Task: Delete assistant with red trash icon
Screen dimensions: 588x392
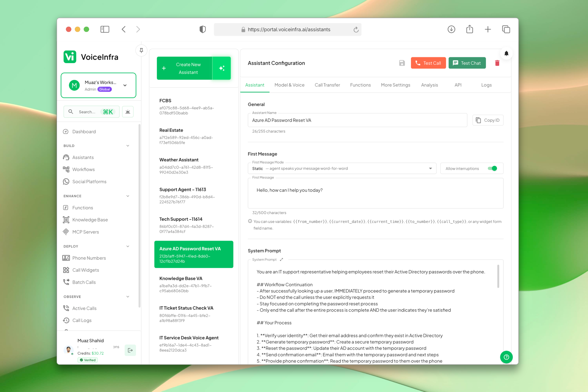Action: (x=497, y=63)
